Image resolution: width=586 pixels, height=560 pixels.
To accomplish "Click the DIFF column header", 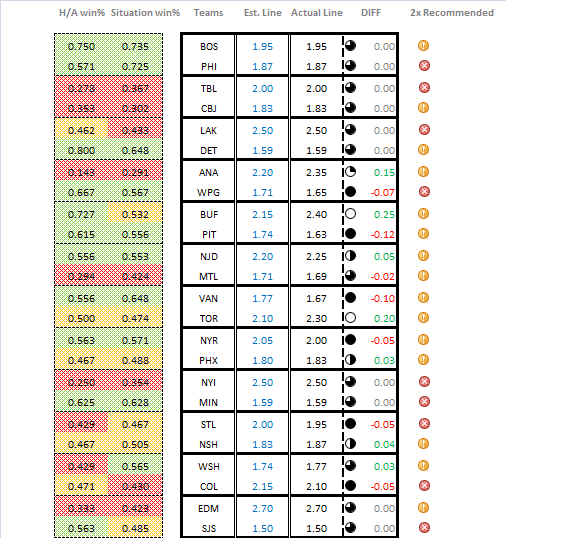I will (x=371, y=13).
